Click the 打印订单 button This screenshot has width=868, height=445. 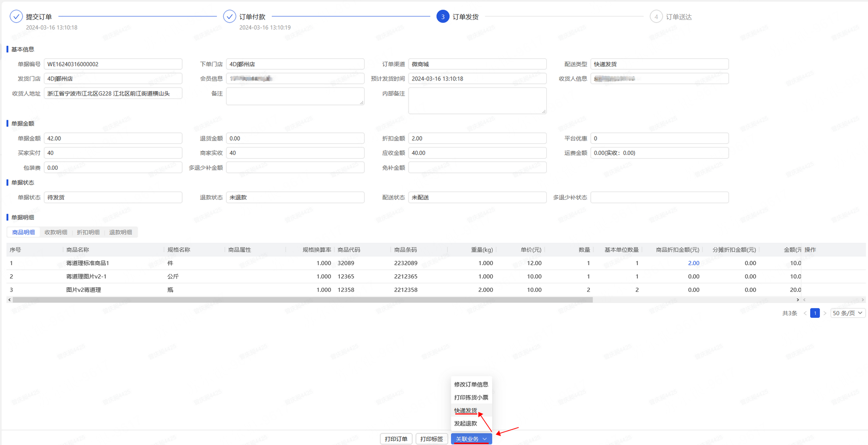(396, 439)
